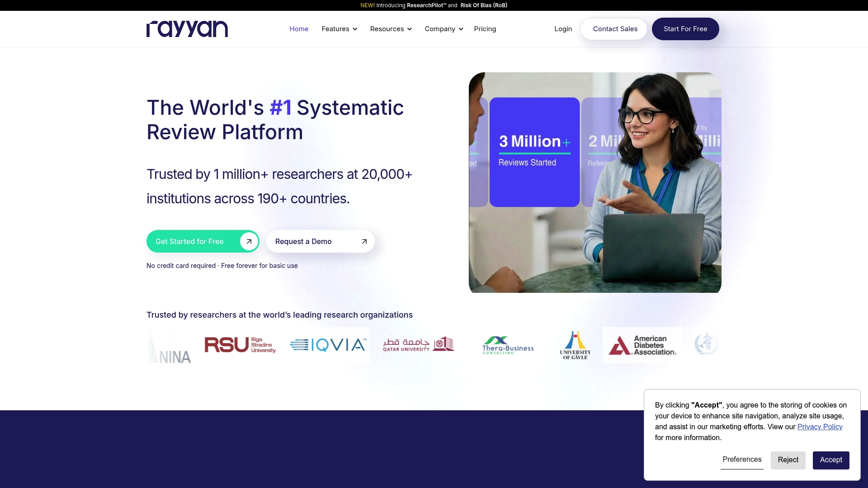Expand the Features dropdown chevron
The height and width of the screenshot is (488, 868).
point(355,29)
